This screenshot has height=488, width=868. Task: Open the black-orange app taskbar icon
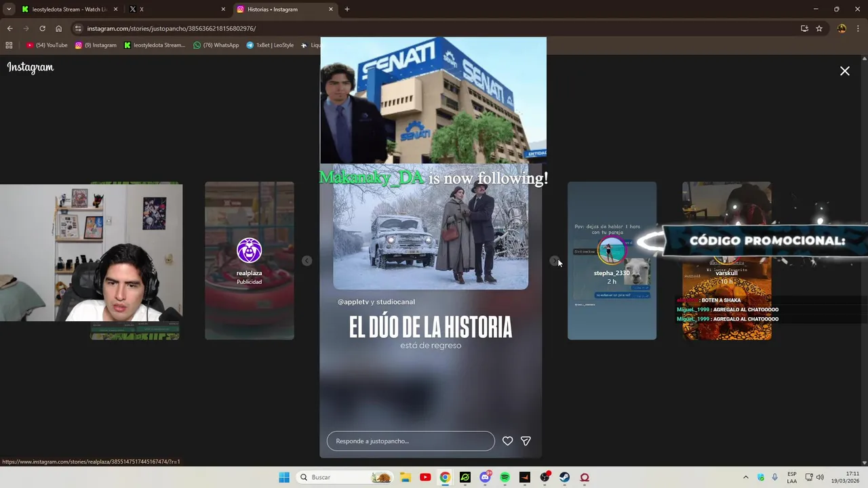point(524,477)
